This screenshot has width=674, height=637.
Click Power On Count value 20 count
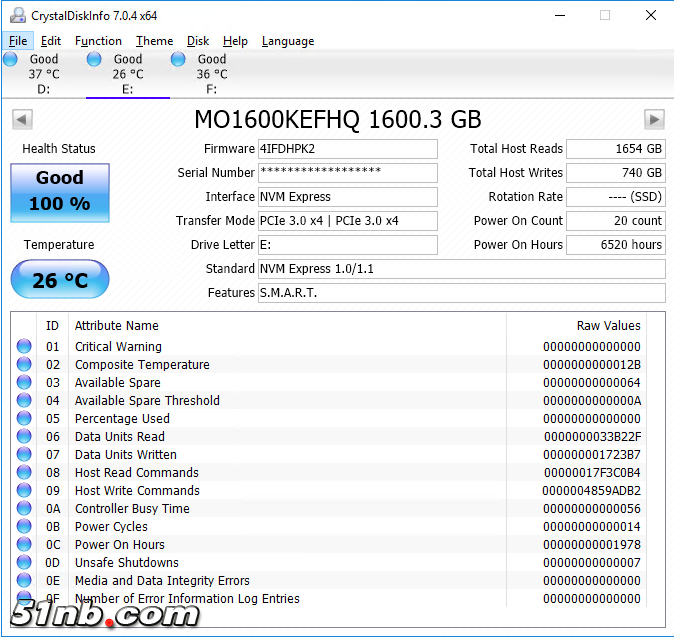pos(616,221)
